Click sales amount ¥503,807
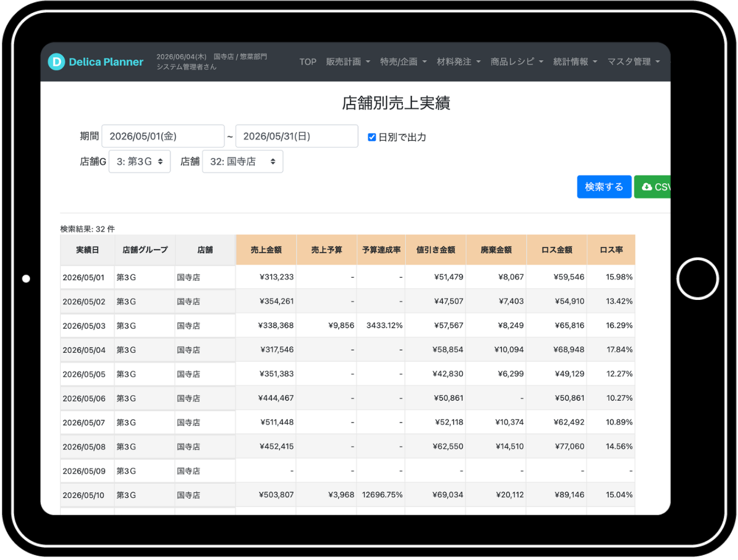This screenshot has width=738, height=560. tap(276, 495)
